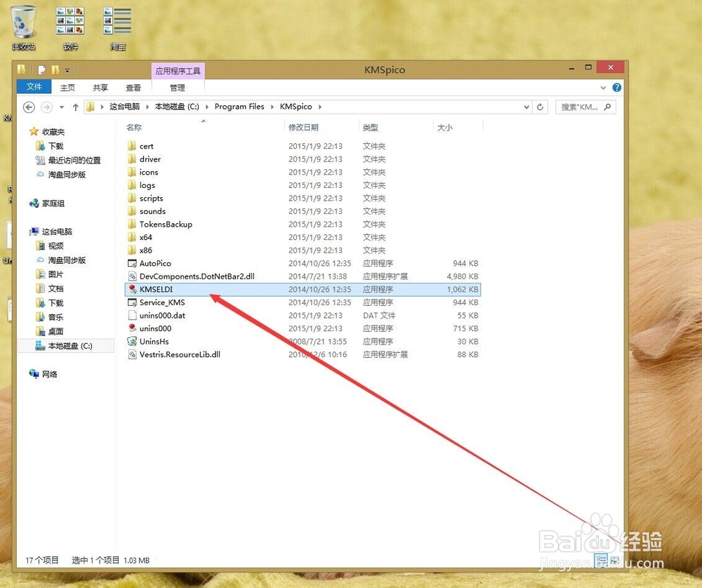Expand breadcrumb arrow after 本地磁盘 (C:)
702x588 pixels.
pos(207,107)
